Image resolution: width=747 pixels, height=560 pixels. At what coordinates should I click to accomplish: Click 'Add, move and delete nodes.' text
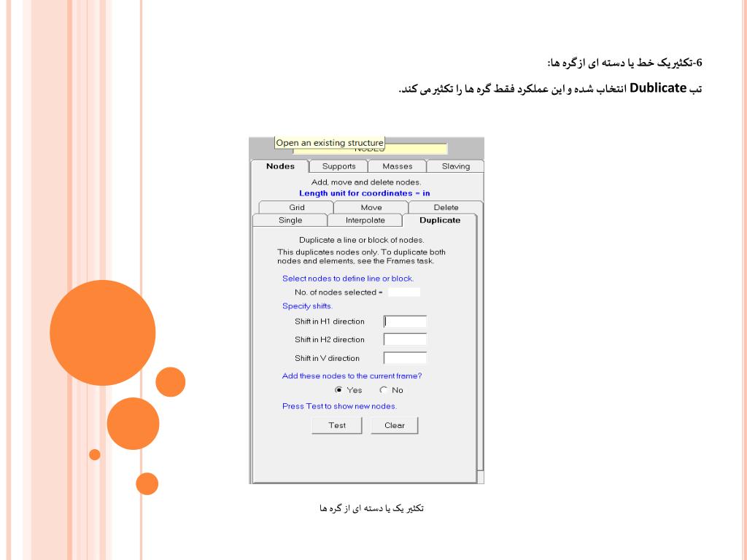point(366,182)
